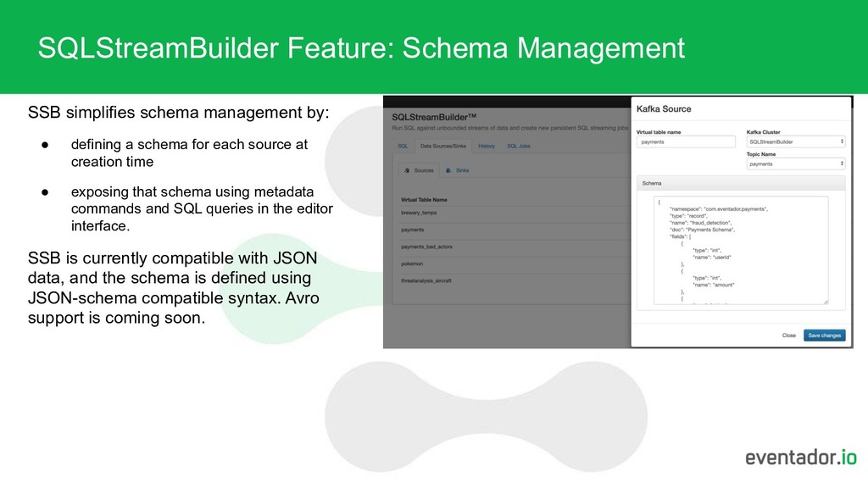
Task: Click the Save changes button
Action: pos(824,335)
